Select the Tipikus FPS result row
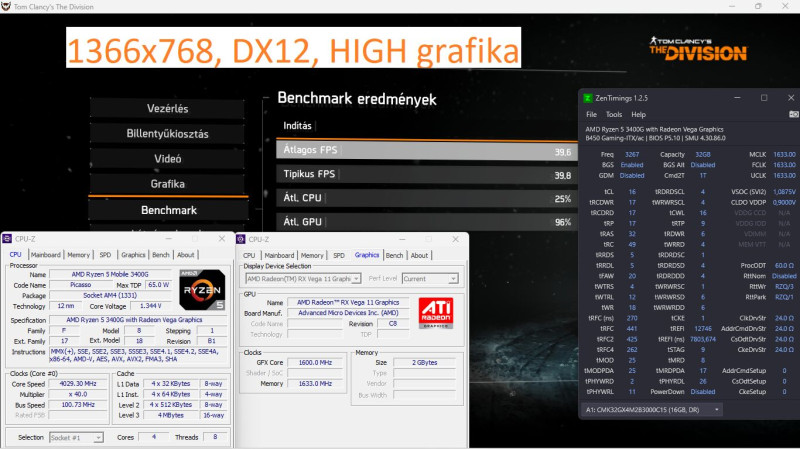The image size is (800, 449). [427, 174]
